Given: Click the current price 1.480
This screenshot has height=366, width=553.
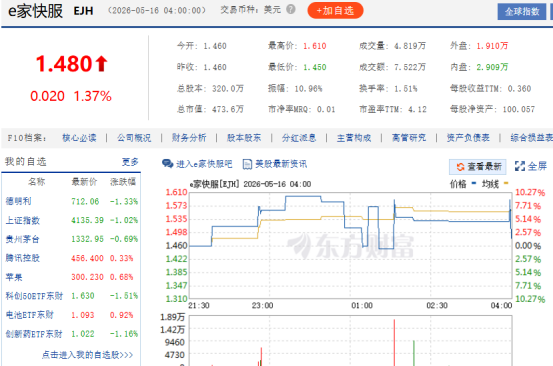Looking at the screenshot, I should coord(64,64).
